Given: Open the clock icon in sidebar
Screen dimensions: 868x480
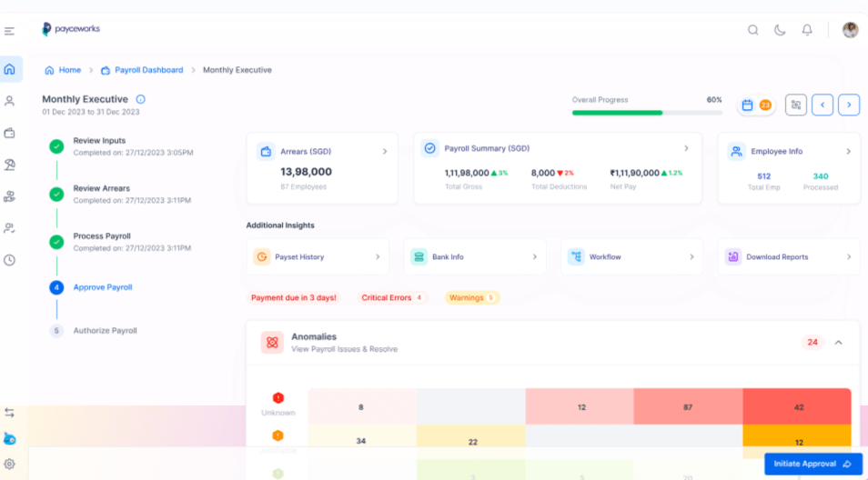Looking at the screenshot, I should pos(9,260).
